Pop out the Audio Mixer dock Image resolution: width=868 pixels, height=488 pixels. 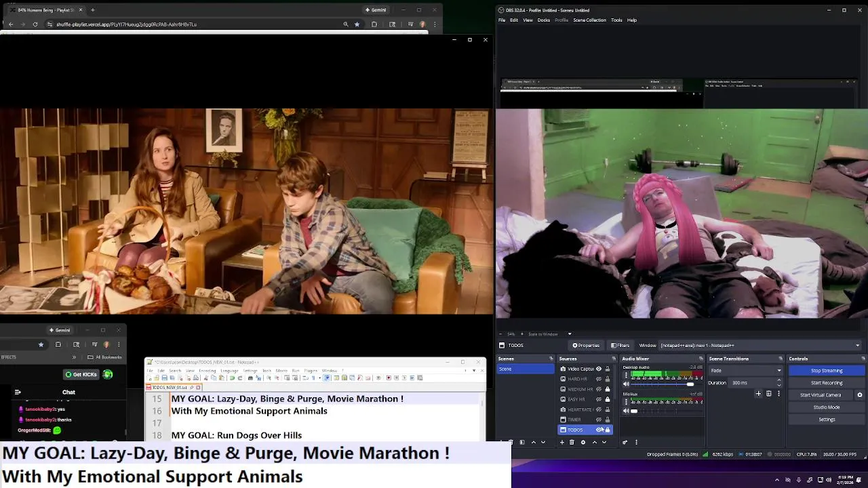[x=701, y=359]
